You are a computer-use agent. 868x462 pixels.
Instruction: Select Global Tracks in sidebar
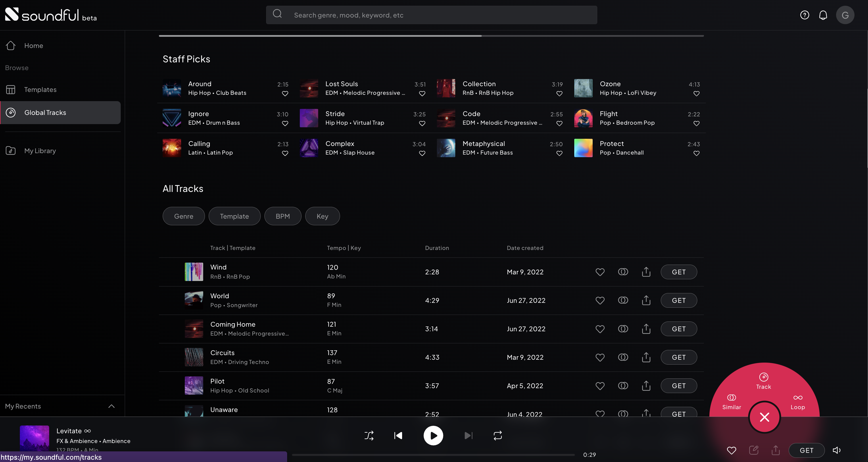coord(61,112)
